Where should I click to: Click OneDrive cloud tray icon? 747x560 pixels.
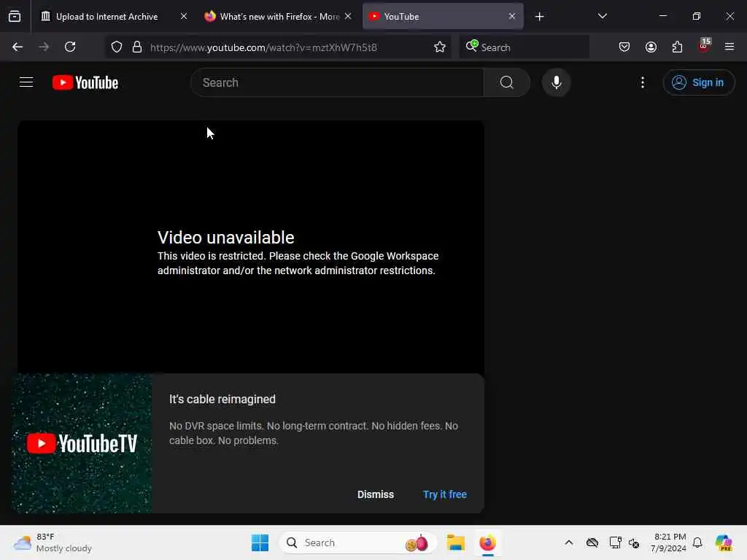click(592, 542)
